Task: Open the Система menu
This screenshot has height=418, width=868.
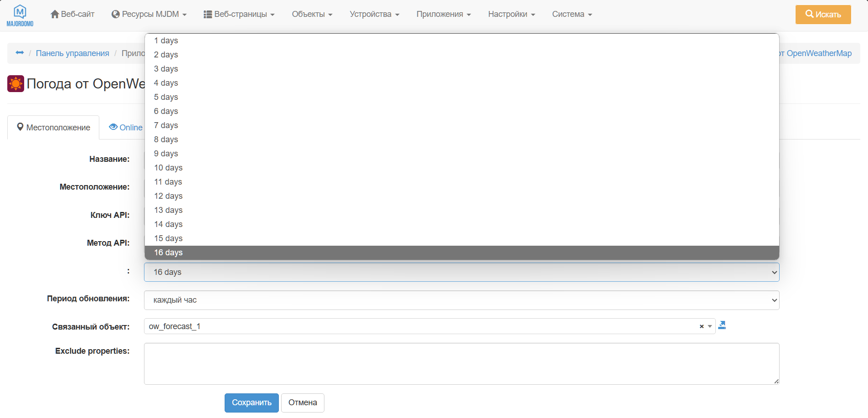Action: coord(572,14)
